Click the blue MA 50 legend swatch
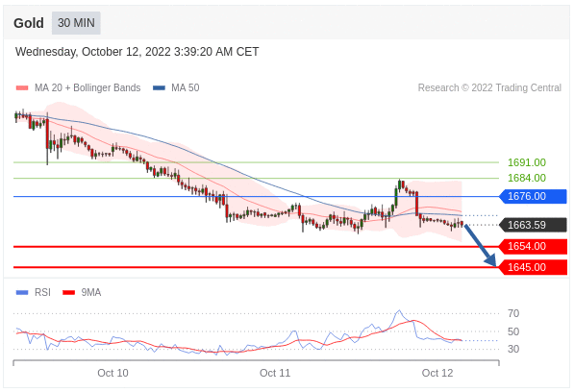Viewport: 574px width, 392px height. (x=159, y=87)
